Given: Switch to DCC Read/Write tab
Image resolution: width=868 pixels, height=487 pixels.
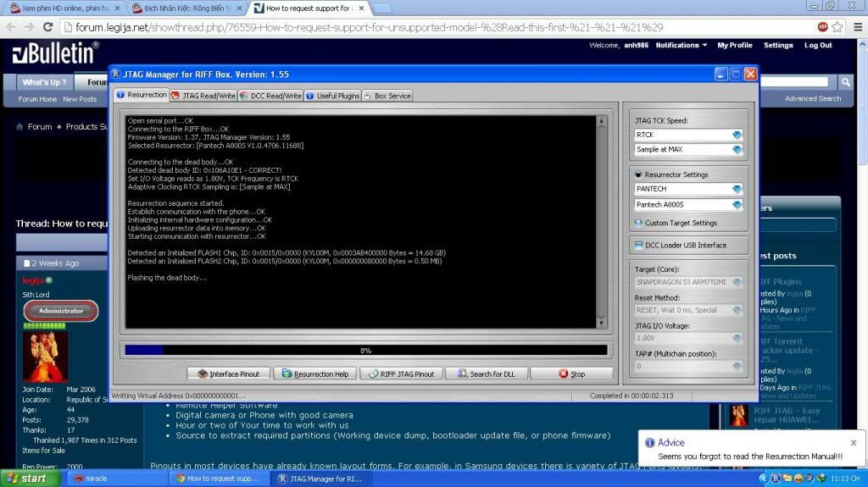Looking at the screenshot, I should [x=270, y=96].
